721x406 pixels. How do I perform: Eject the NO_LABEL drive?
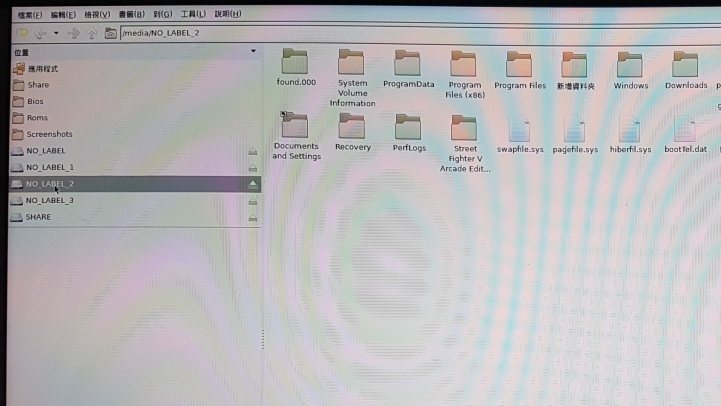(253, 151)
